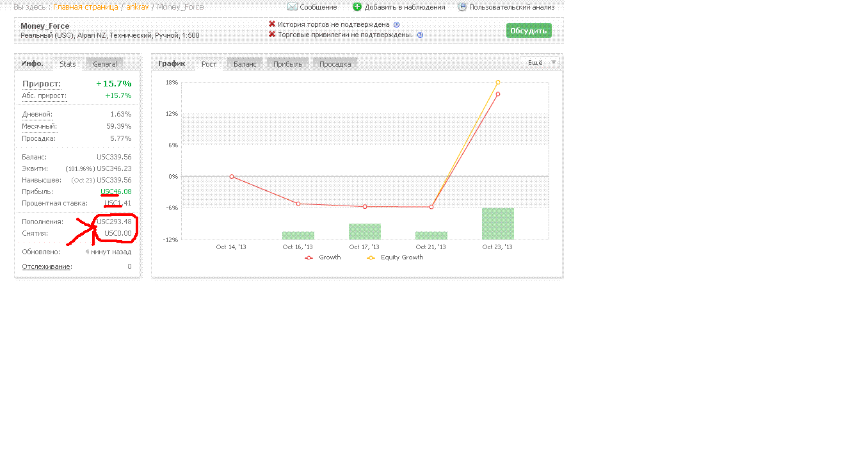
Task: Click the deposits value USC293.48
Action: [114, 222]
